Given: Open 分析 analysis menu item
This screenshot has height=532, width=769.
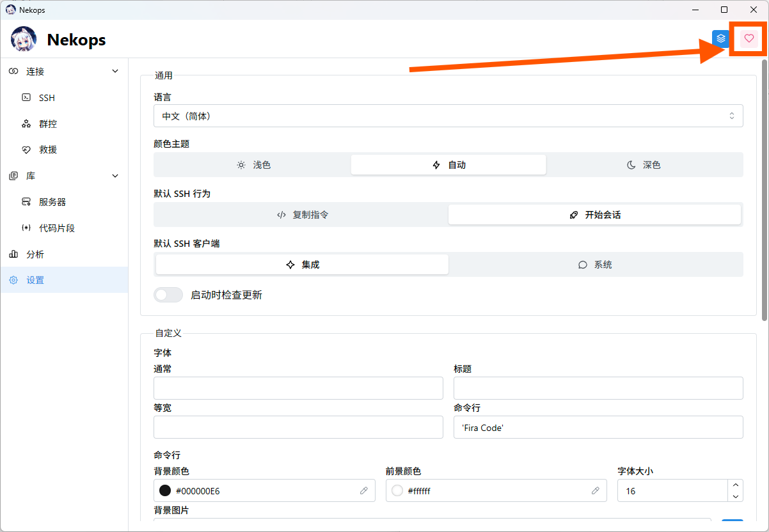Looking at the screenshot, I should [x=35, y=254].
